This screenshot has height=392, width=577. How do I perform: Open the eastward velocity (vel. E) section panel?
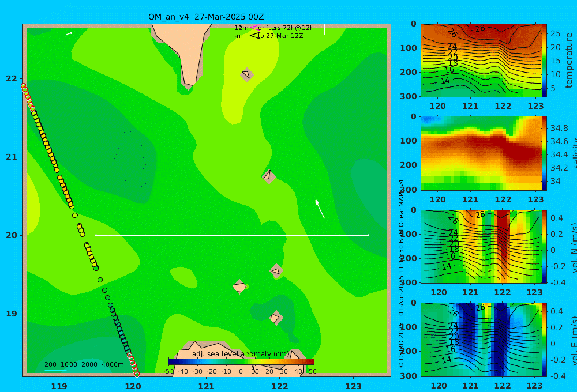pyautogui.click(x=481, y=340)
